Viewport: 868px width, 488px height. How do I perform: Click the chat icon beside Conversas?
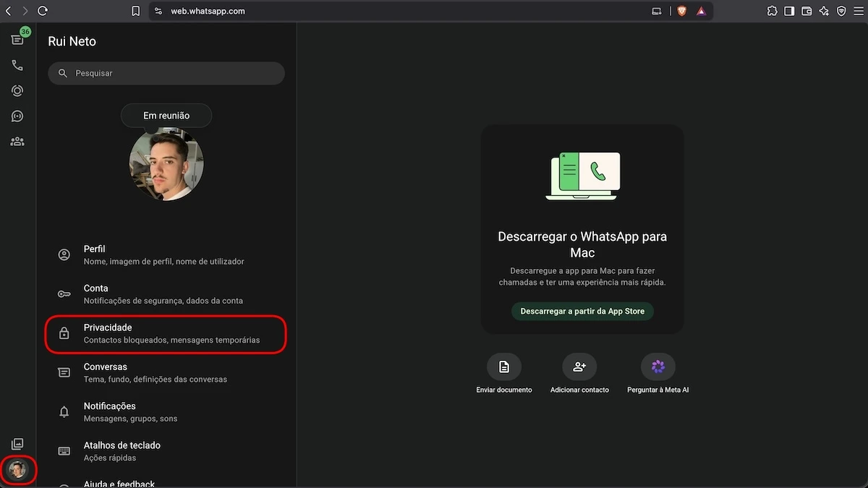tap(64, 372)
